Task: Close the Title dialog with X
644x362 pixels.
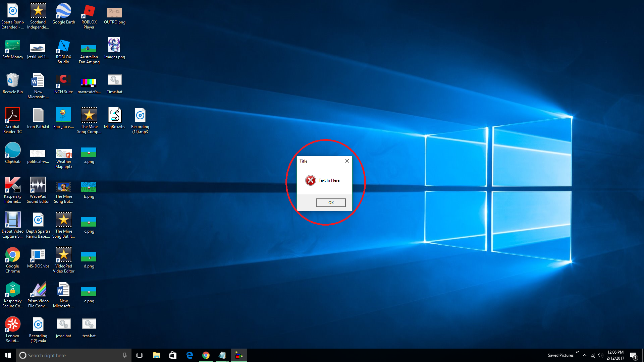Action: (x=347, y=161)
